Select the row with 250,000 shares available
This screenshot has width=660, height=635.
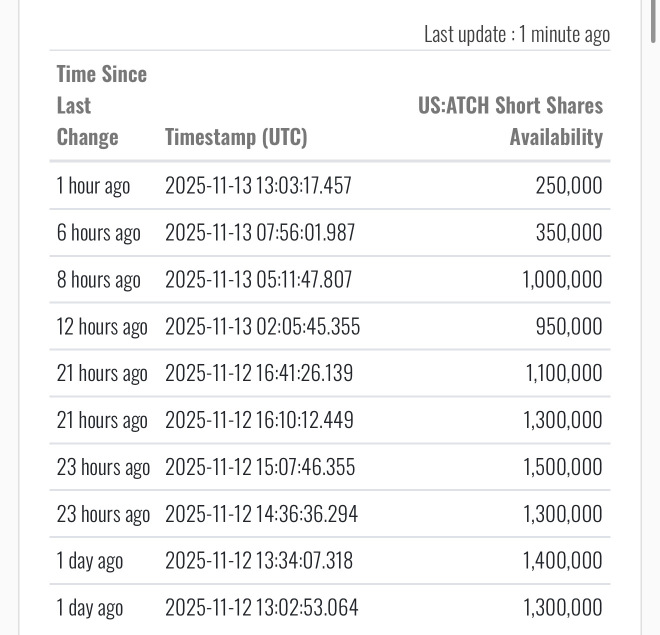point(330,186)
